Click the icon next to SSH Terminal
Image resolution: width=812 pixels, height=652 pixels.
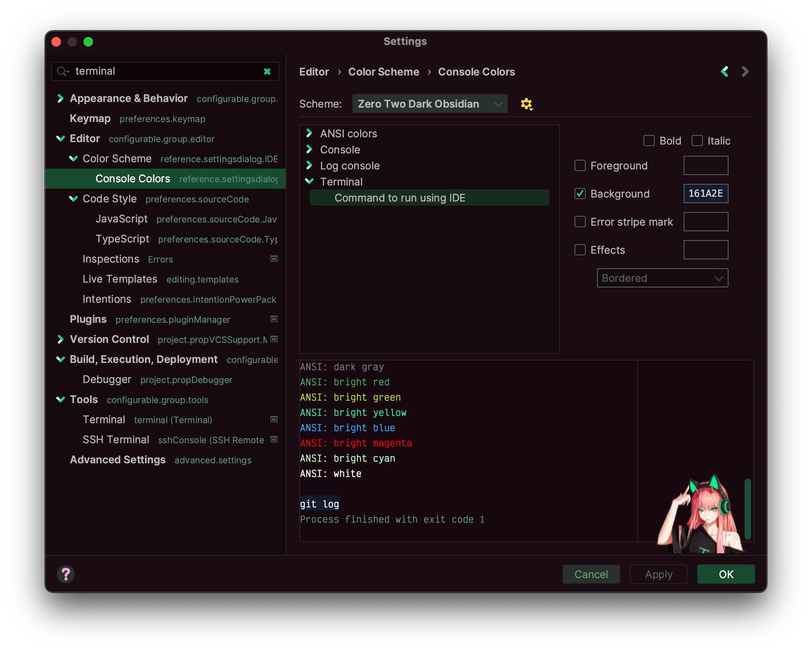[x=274, y=439]
